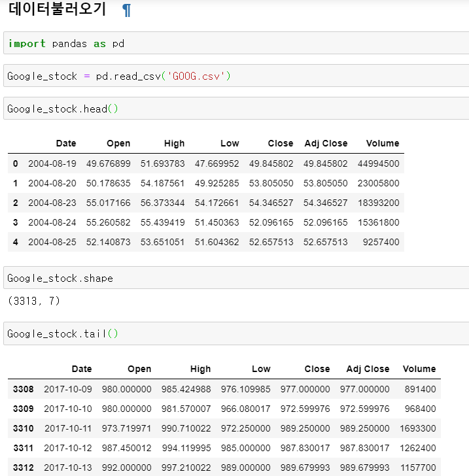The width and height of the screenshot is (469, 476).
Task: Click the Volume value 44994500
Action: coord(379,163)
